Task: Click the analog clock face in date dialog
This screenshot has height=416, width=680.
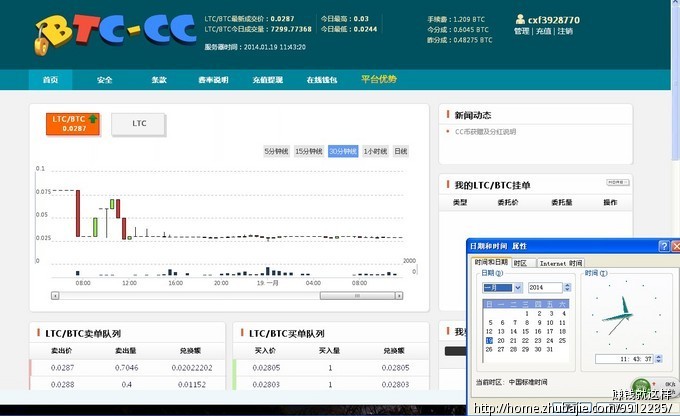Action: [x=626, y=315]
